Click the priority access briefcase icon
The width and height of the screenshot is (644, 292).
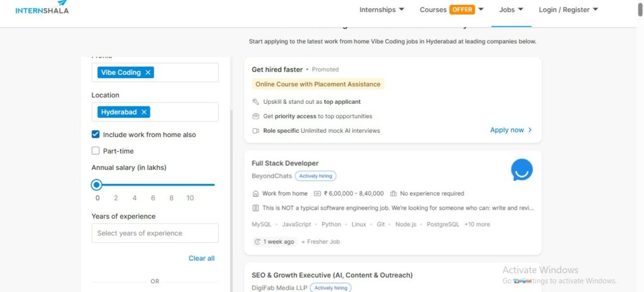pyautogui.click(x=255, y=116)
